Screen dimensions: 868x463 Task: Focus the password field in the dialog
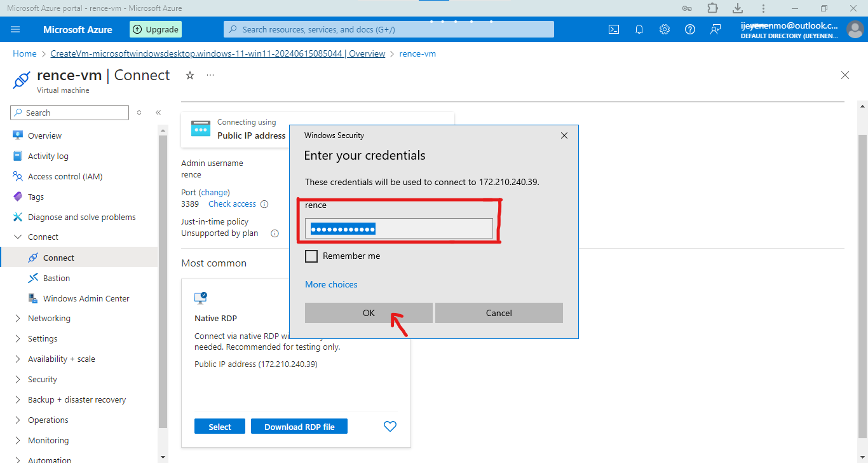[399, 228]
